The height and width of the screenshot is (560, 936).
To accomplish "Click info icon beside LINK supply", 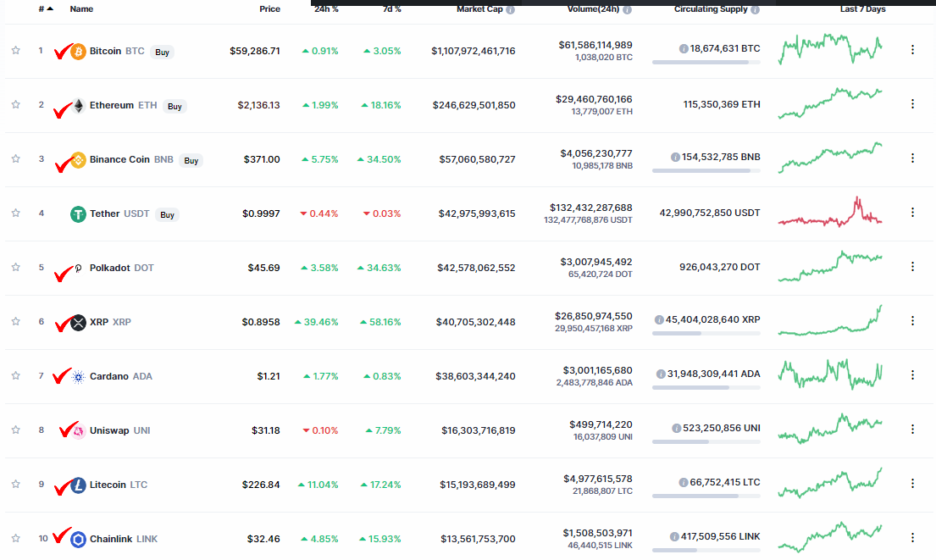I will pos(674,537).
